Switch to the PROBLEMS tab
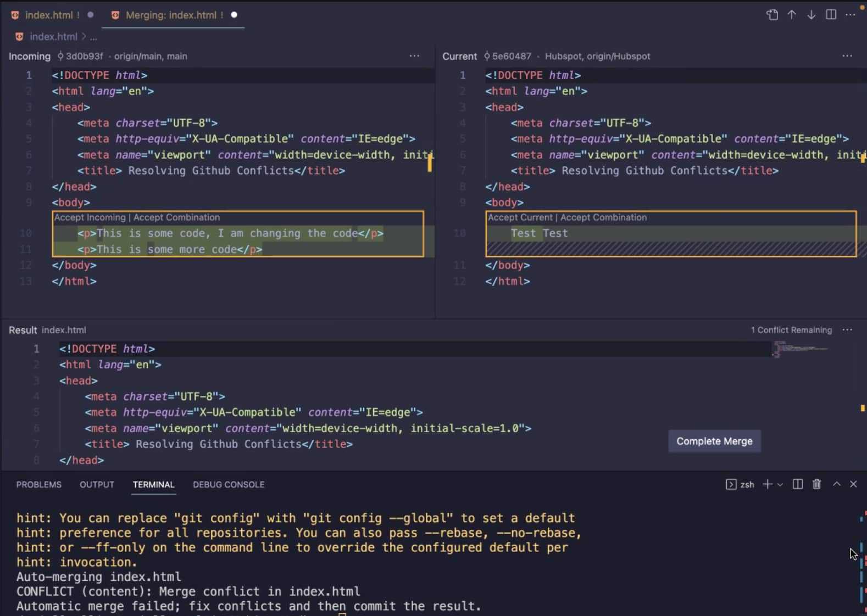 click(x=38, y=485)
